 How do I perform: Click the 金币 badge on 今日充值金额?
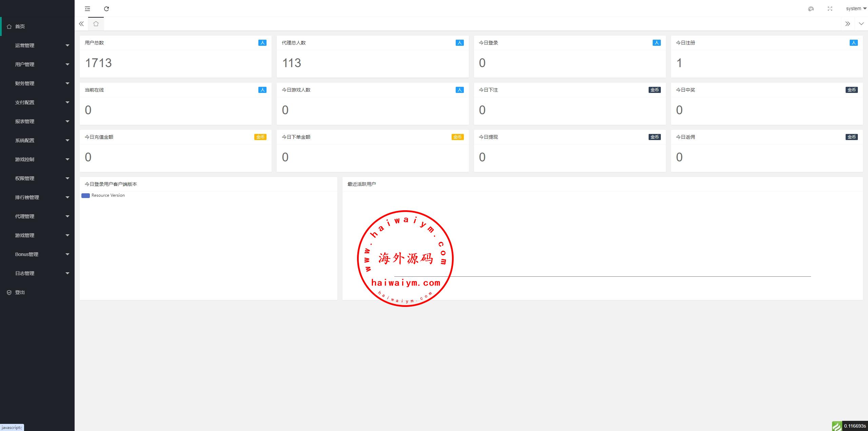[260, 137]
